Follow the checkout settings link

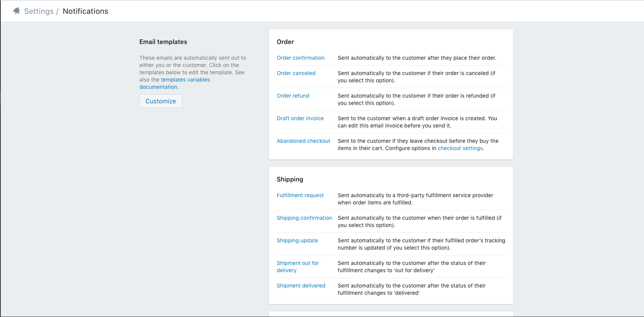click(x=460, y=148)
